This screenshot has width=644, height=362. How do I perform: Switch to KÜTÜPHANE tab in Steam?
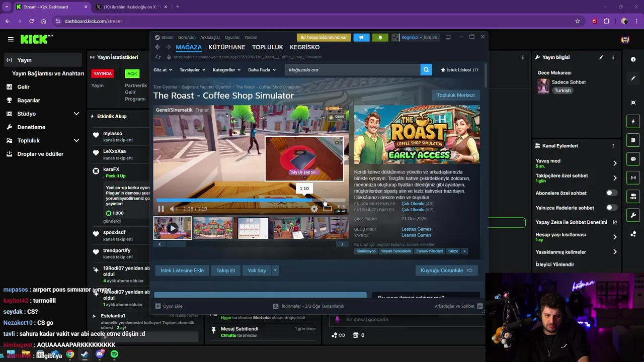pyautogui.click(x=227, y=47)
